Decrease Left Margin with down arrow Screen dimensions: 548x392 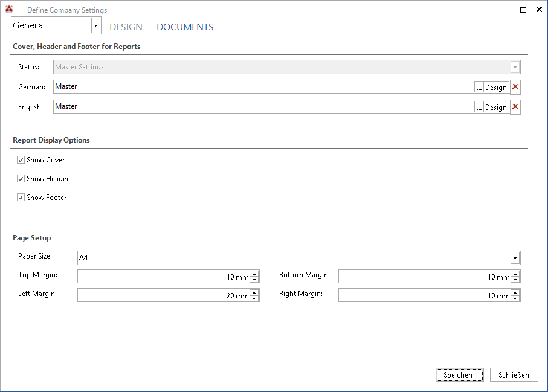coord(254,298)
